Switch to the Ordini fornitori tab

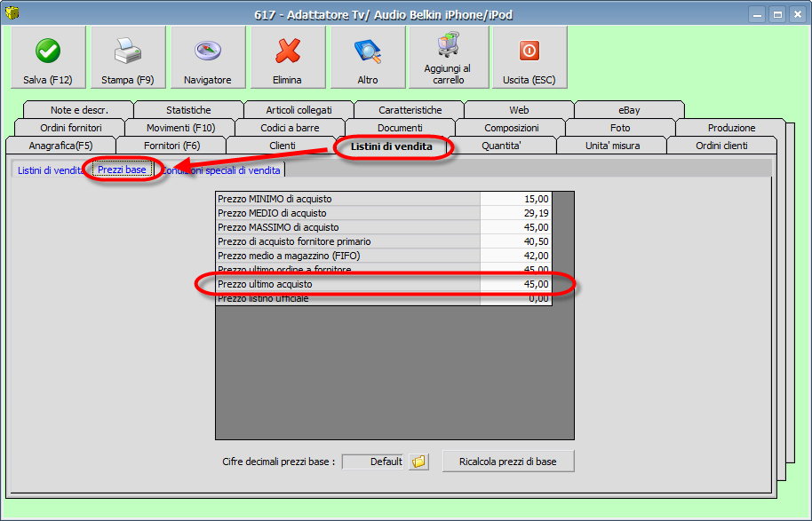coord(70,128)
